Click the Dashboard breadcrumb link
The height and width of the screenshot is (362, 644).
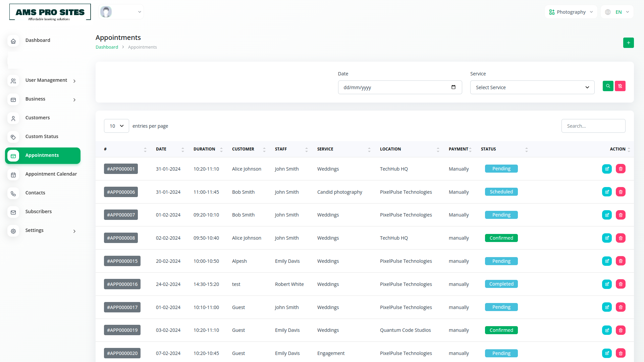pyautogui.click(x=107, y=47)
